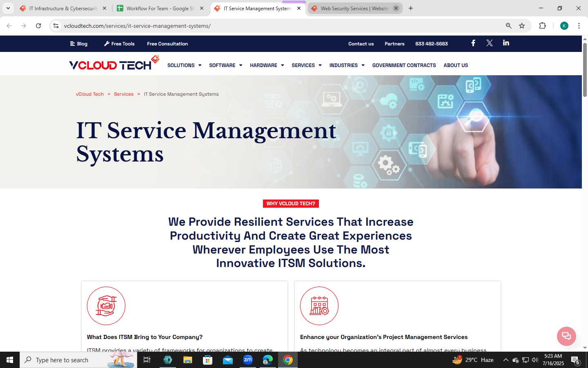This screenshot has width=588, height=368.
Task: Open Microsoft Edge from taskbar
Action: click(x=268, y=360)
